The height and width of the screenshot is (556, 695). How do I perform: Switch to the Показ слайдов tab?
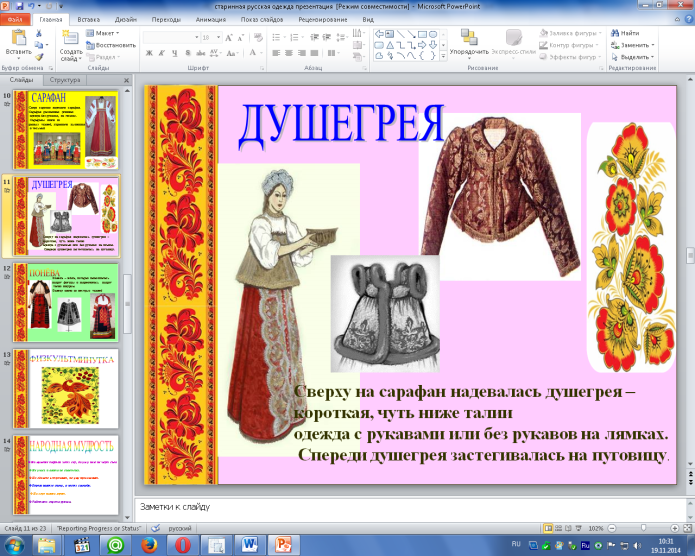click(262, 20)
